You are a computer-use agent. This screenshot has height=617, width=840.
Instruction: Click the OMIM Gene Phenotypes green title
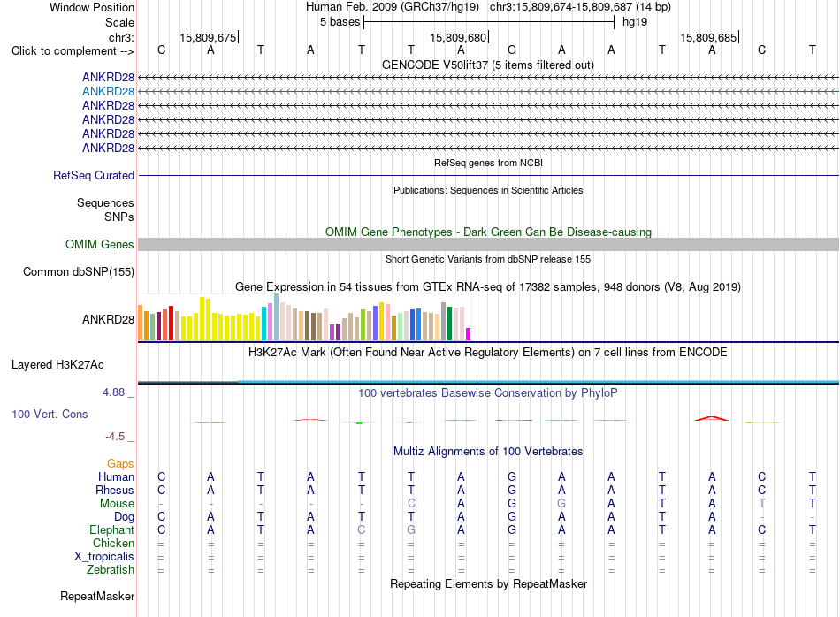pos(488,232)
